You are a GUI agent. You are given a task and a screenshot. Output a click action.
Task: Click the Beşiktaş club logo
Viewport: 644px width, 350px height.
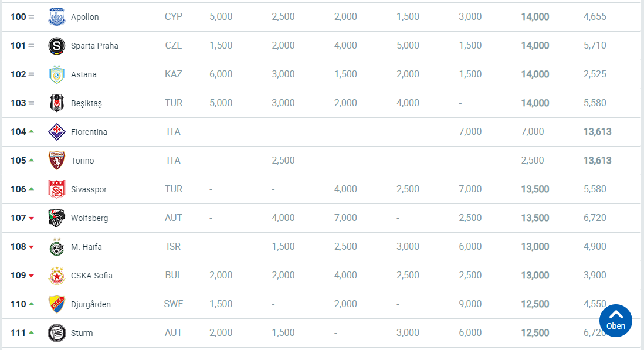click(x=57, y=103)
